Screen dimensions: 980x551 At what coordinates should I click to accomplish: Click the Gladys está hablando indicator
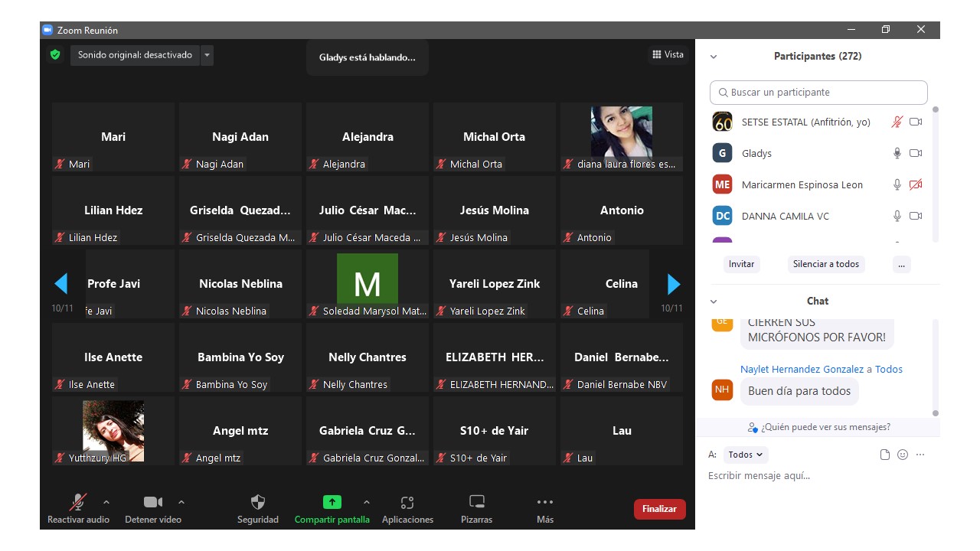(x=367, y=57)
